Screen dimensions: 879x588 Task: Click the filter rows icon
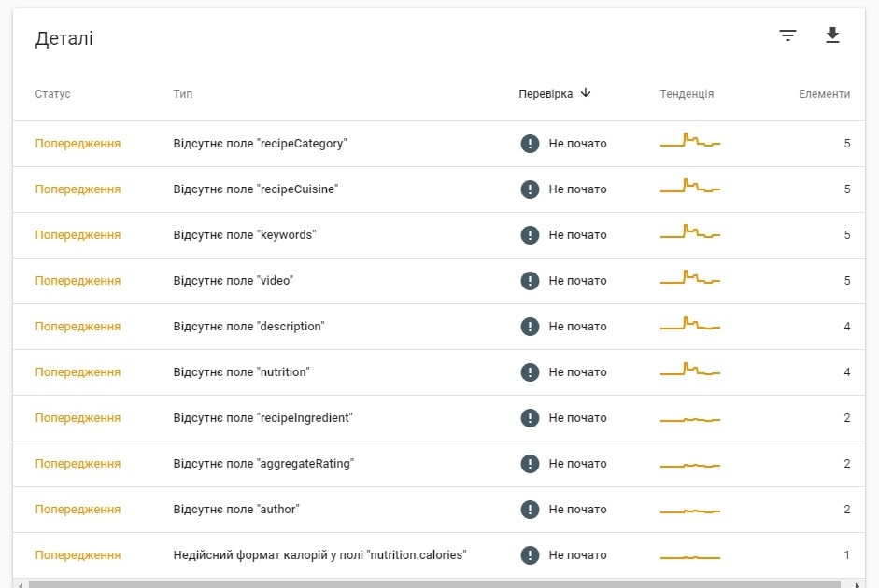(x=788, y=36)
